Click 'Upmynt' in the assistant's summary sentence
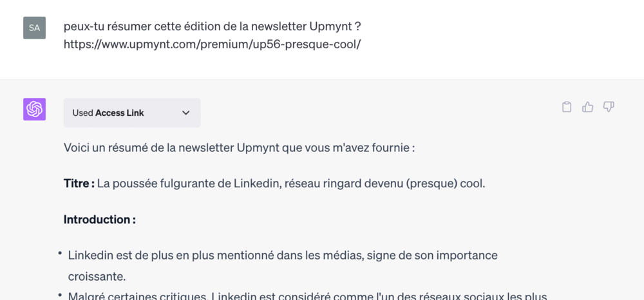The width and height of the screenshot is (644, 300). click(x=258, y=147)
